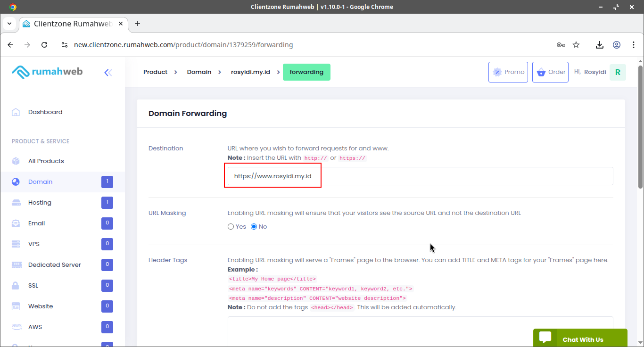The image size is (644, 347).
Task: Go to Dedicated Server menu item
Action: click(x=54, y=265)
